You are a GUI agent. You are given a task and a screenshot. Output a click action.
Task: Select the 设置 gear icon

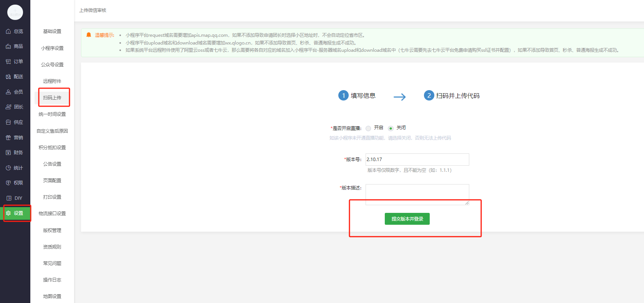tap(8, 213)
